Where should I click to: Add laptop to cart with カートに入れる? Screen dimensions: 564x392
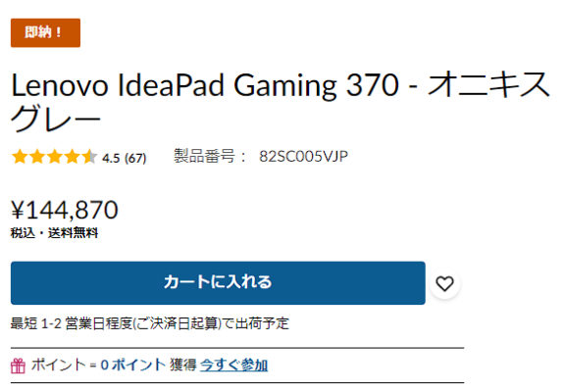218,283
